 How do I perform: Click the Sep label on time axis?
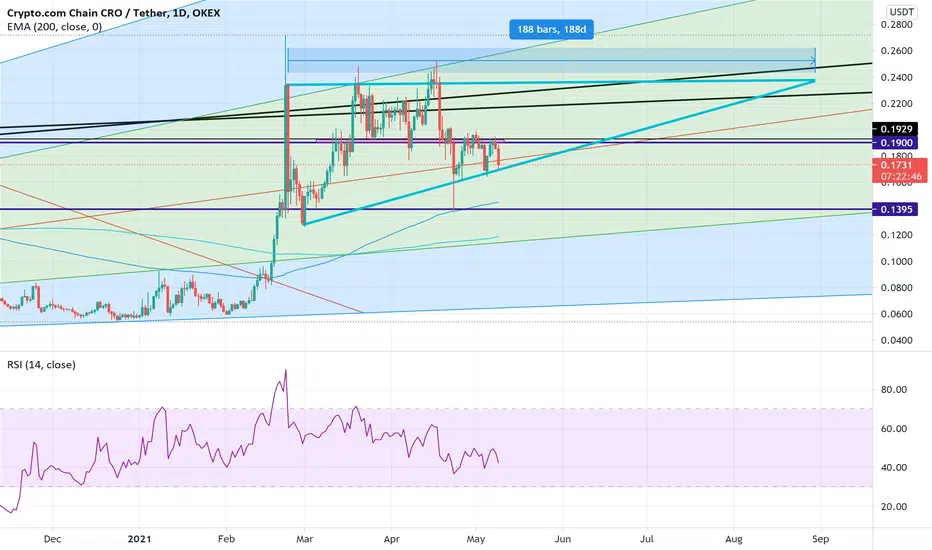(820, 539)
